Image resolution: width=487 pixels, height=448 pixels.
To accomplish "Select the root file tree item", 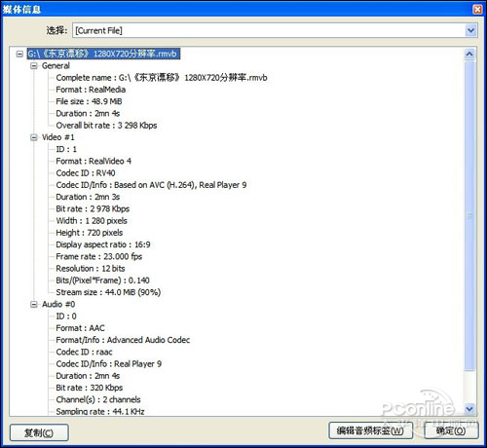I will (103, 54).
